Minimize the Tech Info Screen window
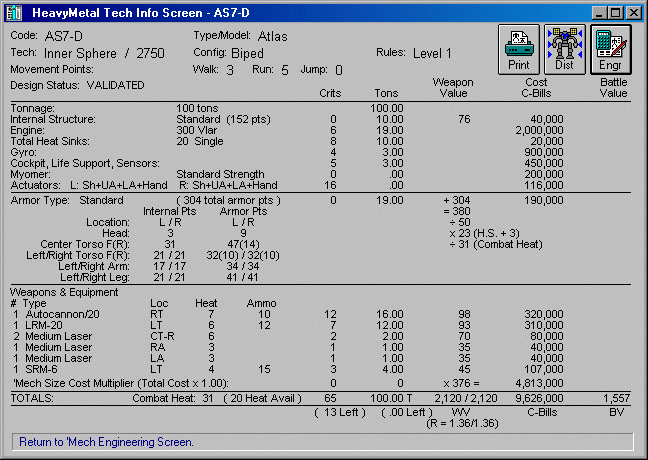The height and width of the screenshot is (460, 648). point(600,13)
